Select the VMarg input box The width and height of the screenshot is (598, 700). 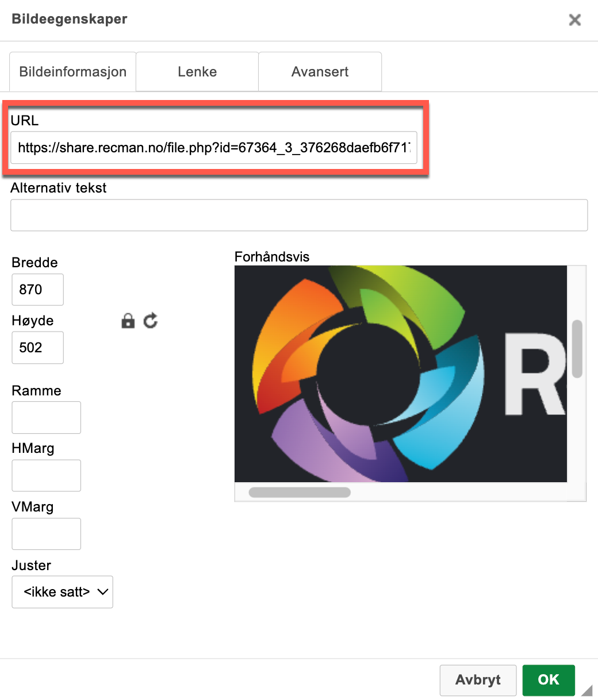pyautogui.click(x=46, y=534)
